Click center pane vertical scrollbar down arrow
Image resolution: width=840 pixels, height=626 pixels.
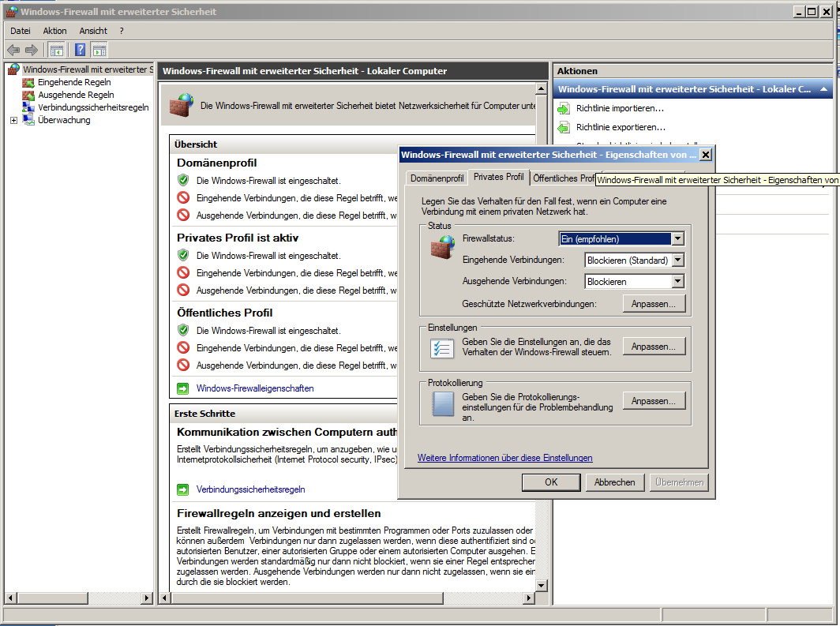pos(541,585)
